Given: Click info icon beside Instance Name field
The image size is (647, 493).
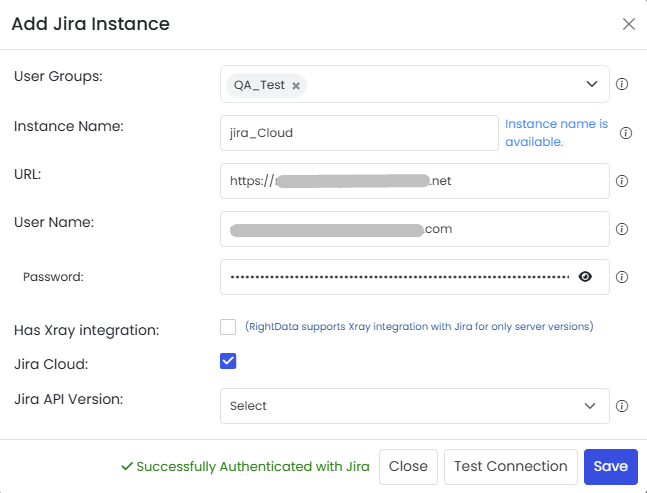Looking at the screenshot, I should 626,133.
